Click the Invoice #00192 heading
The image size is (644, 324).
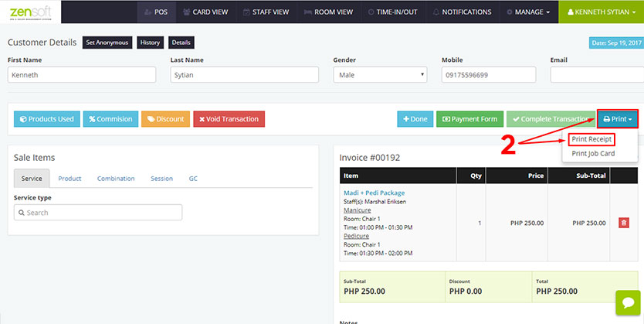[x=369, y=158]
